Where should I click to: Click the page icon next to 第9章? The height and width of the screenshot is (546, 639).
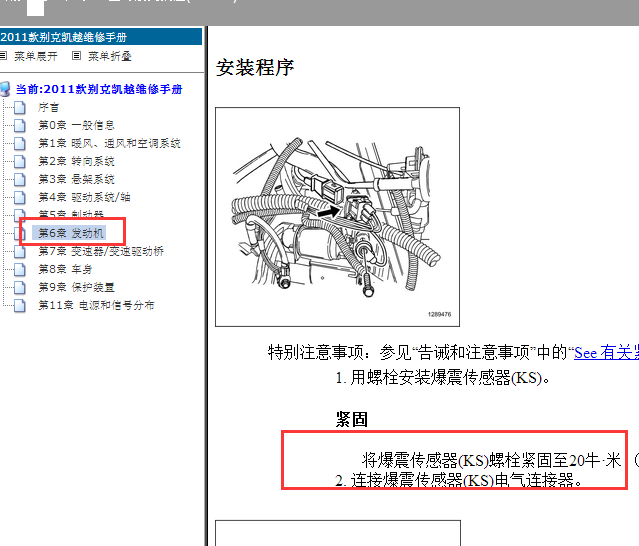tap(20, 287)
